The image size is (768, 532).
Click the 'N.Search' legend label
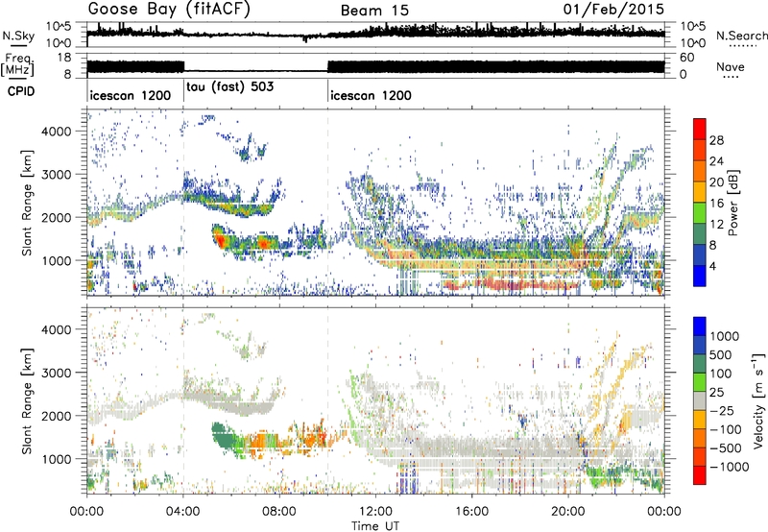pos(742,36)
